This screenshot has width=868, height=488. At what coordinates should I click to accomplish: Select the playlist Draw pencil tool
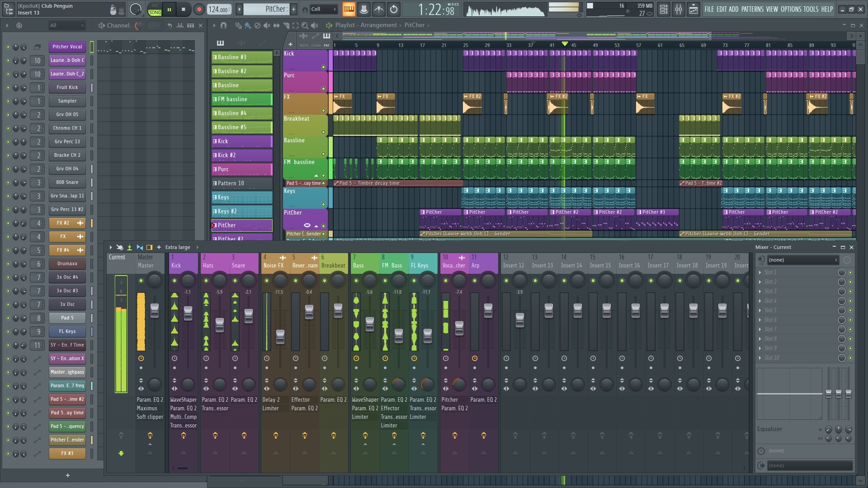[x=238, y=25]
